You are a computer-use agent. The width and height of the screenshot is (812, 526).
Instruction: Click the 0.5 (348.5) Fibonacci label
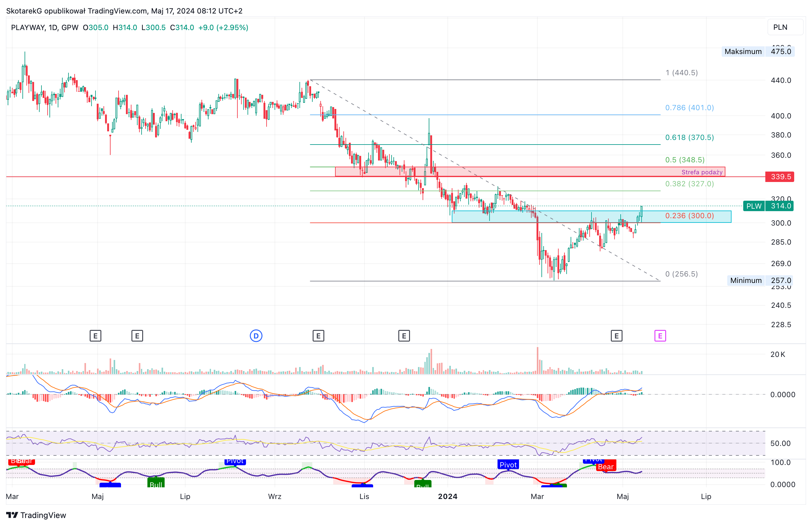click(685, 160)
